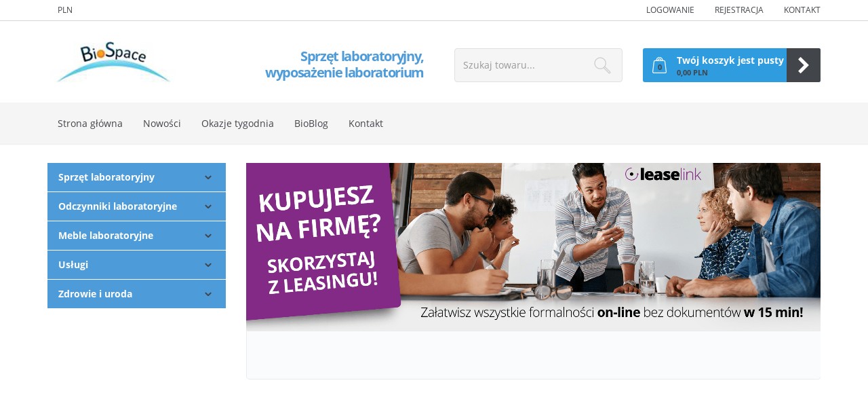Image resolution: width=868 pixels, height=406 pixels.
Task: Open the Nowości menu item
Action: pyautogui.click(x=162, y=124)
